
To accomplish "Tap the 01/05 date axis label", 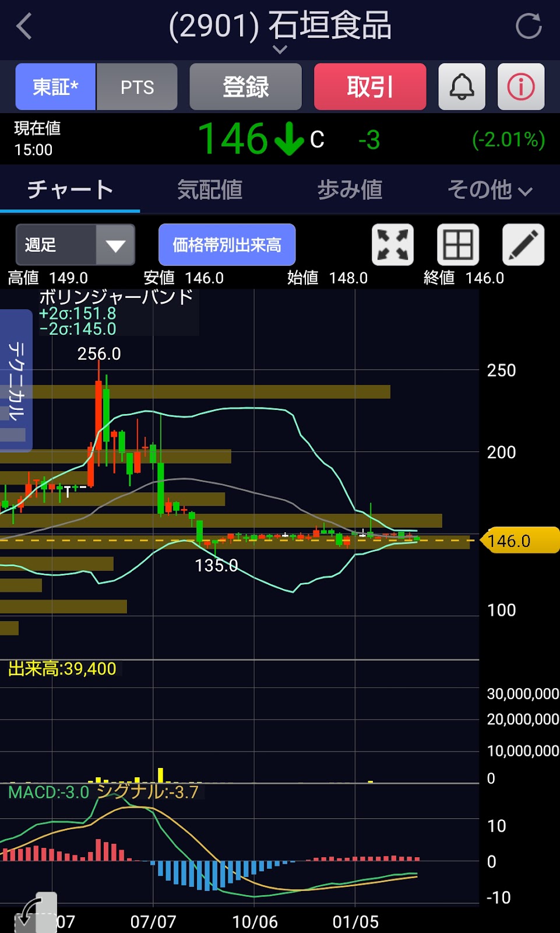I will (x=355, y=922).
